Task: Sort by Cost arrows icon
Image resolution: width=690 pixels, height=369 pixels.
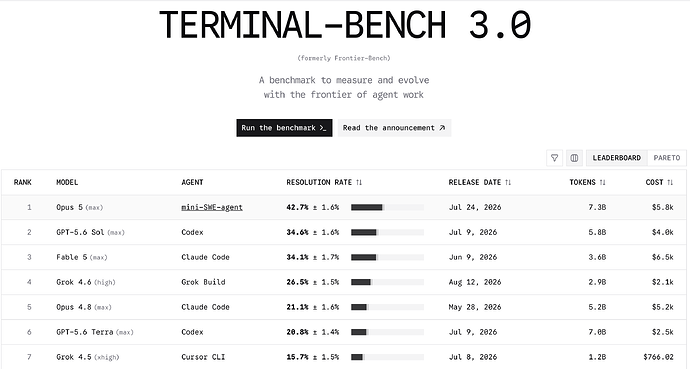Action: tap(670, 182)
